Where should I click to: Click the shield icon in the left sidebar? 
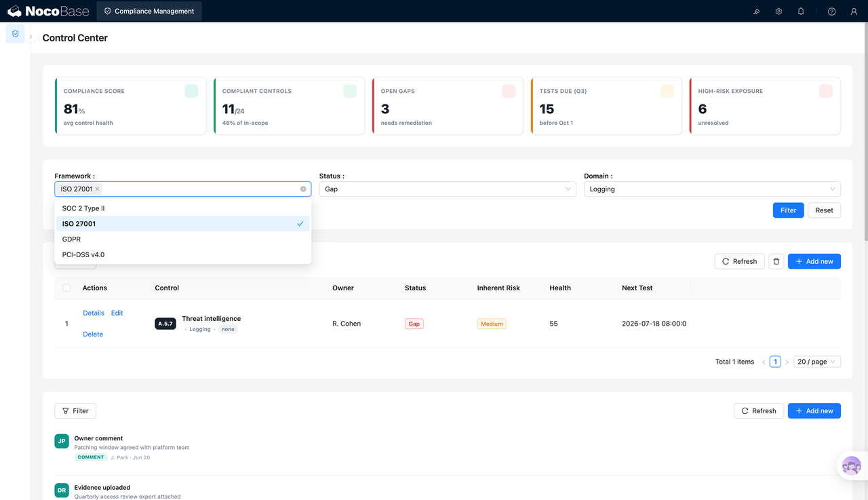pyautogui.click(x=16, y=34)
